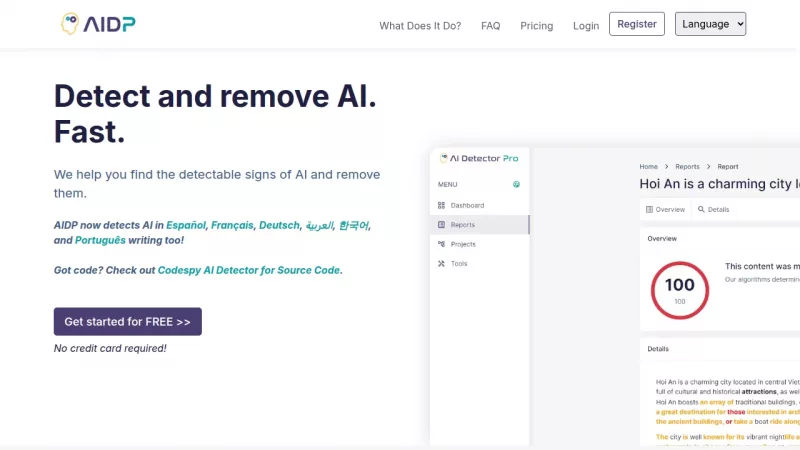Click the Dashboard grid icon

441,205
